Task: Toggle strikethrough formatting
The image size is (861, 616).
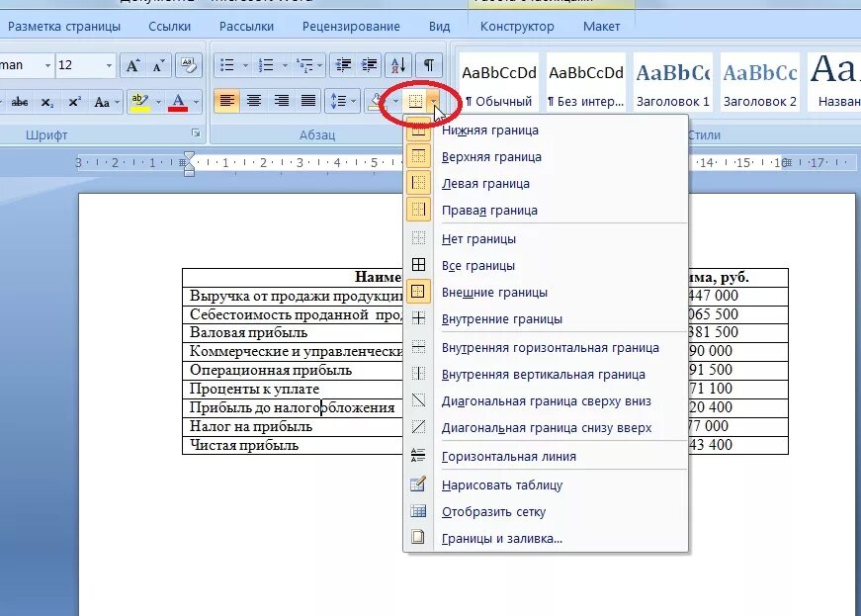Action: click(x=20, y=102)
